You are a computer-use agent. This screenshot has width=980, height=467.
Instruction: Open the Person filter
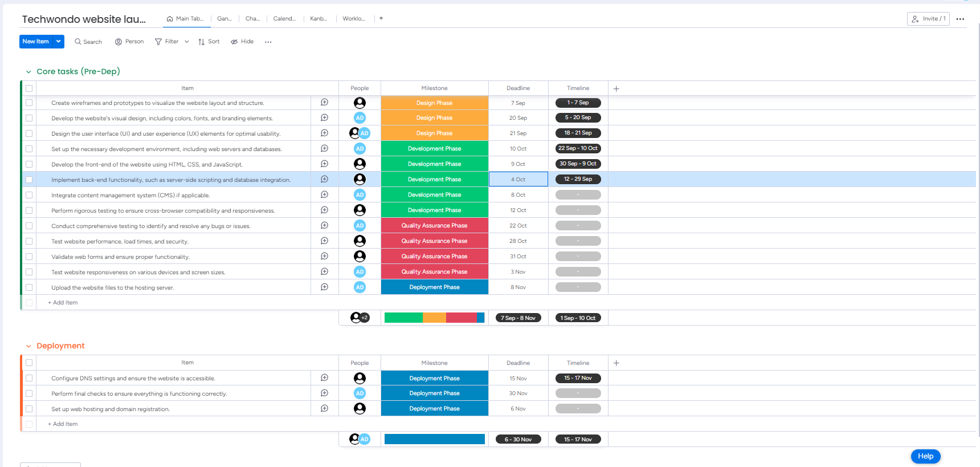point(129,42)
